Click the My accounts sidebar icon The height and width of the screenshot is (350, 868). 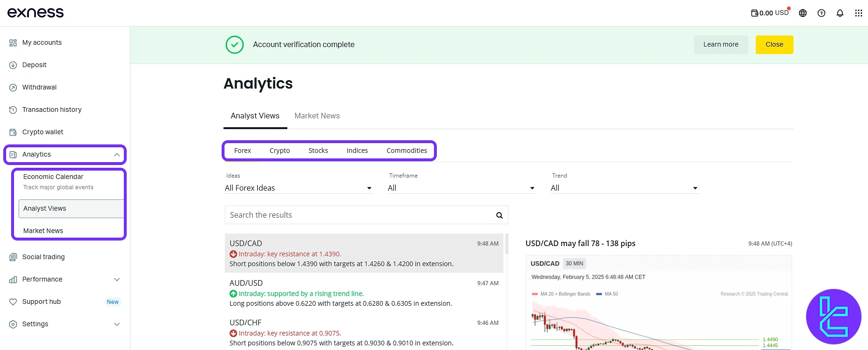click(x=13, y=42)
